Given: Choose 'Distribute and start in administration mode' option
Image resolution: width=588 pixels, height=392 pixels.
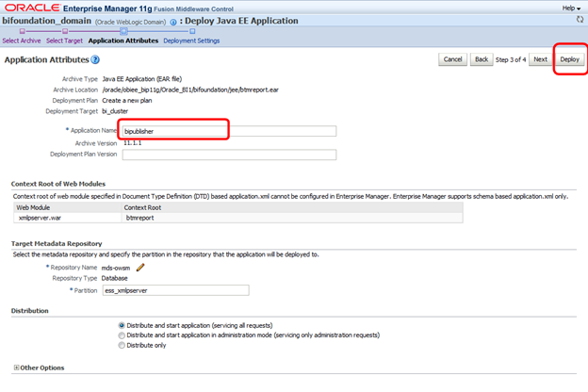Looking at the screenshot, I should coord(122,335).
